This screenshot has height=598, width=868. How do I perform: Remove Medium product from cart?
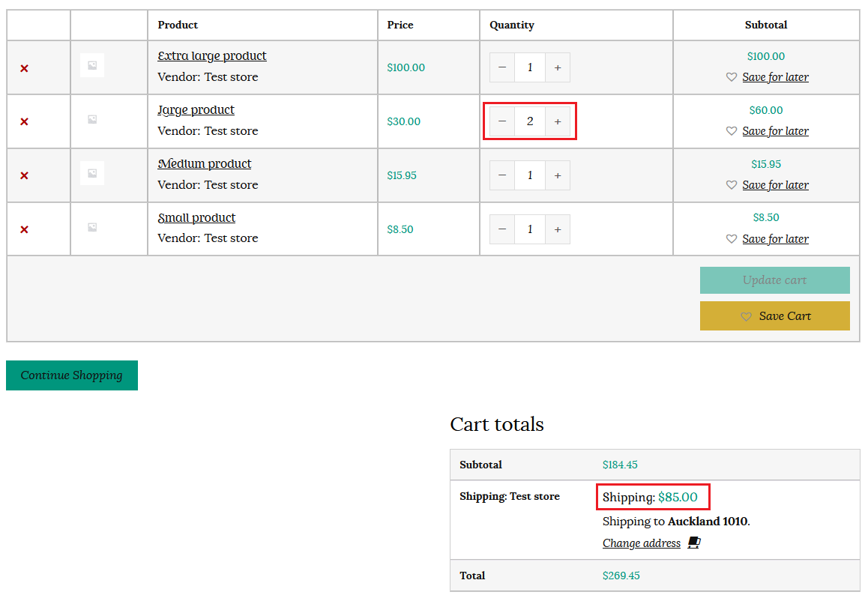[x=24, y=175]
